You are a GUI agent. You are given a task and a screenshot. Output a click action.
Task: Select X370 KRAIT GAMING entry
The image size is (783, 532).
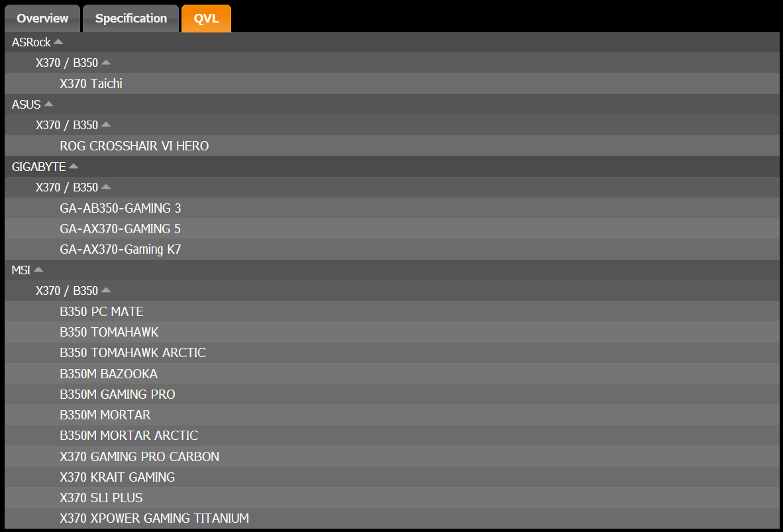[x=392, y=477]
